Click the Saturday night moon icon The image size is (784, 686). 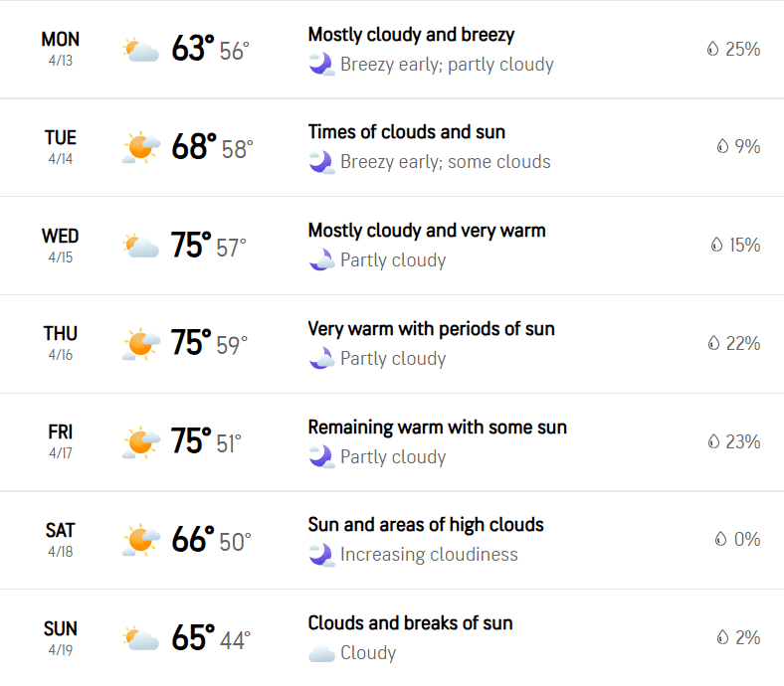tap(321, 555)
